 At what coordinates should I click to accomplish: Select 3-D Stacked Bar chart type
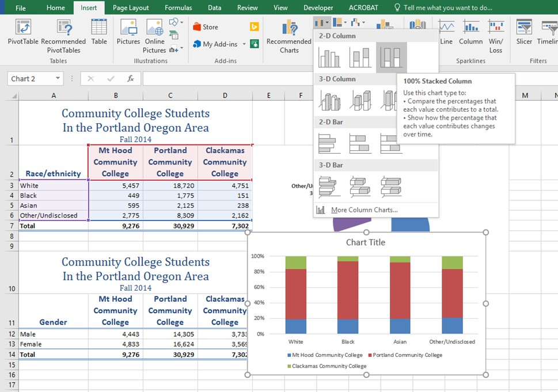[360, 187]
